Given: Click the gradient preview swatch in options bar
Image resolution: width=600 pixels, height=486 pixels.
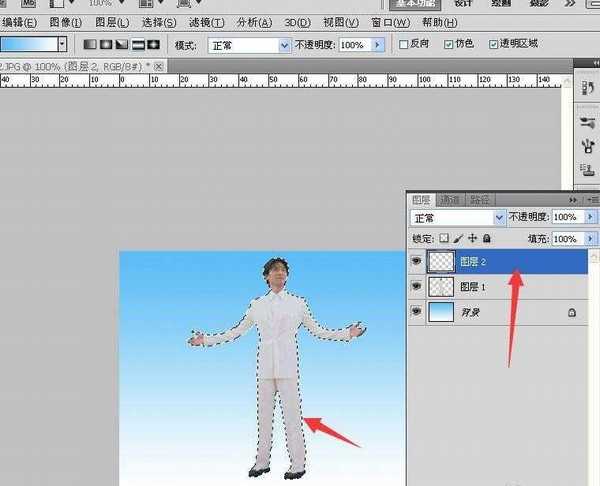Looking at the screenshot, I should point(28,45).
